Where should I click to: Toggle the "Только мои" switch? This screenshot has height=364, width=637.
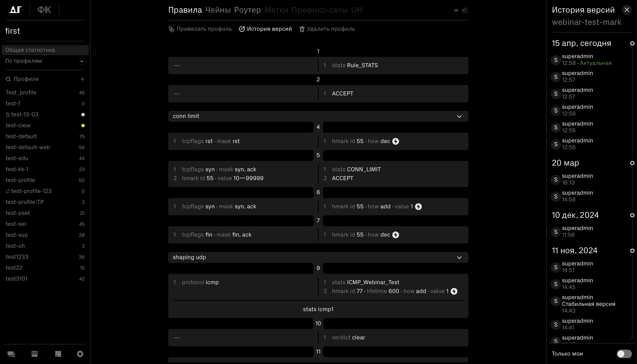(x=624, y=354)
